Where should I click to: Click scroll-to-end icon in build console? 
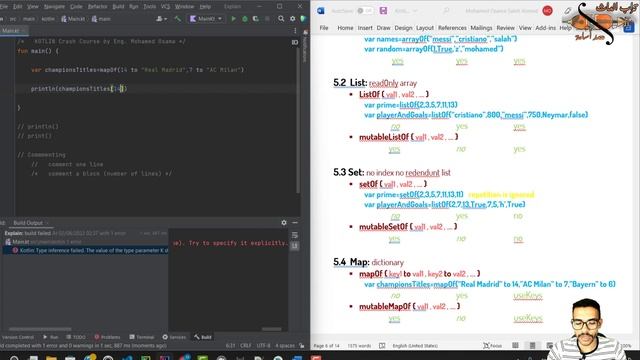point(295,245)
